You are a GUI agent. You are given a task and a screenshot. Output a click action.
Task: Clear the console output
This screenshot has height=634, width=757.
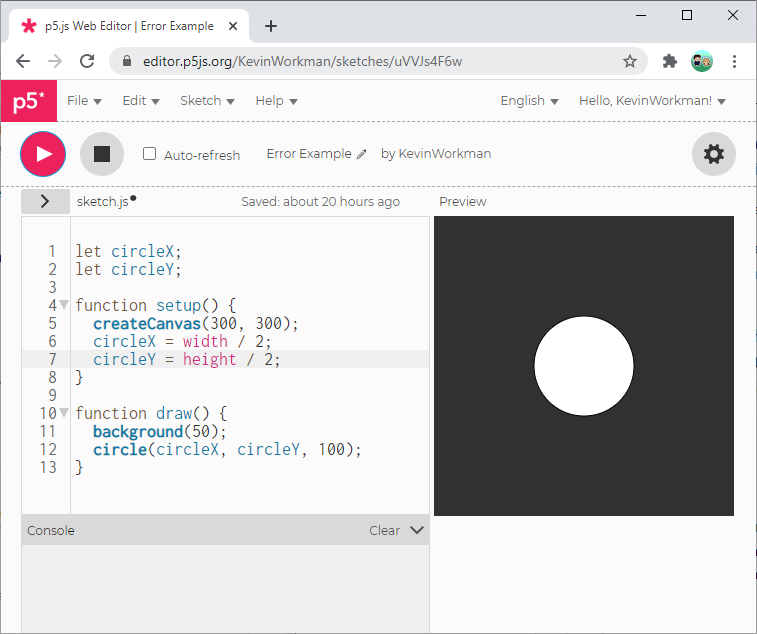(x=384, y=531)
